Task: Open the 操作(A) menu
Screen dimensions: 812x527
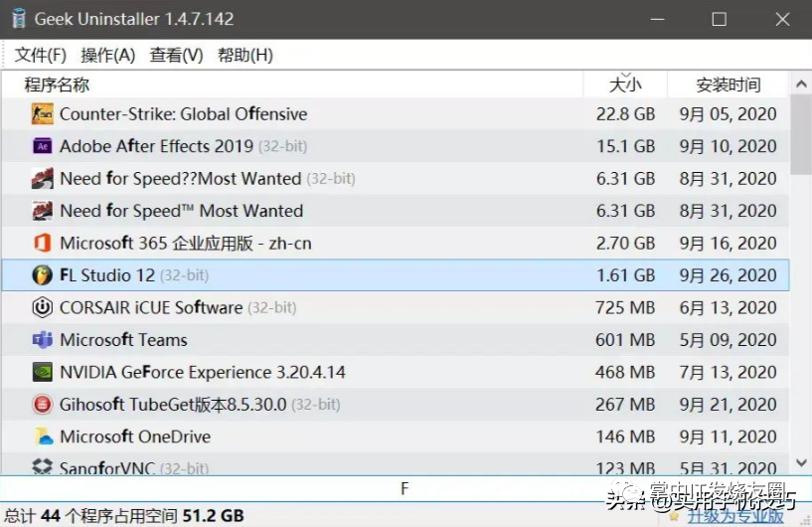Action: 107,55
